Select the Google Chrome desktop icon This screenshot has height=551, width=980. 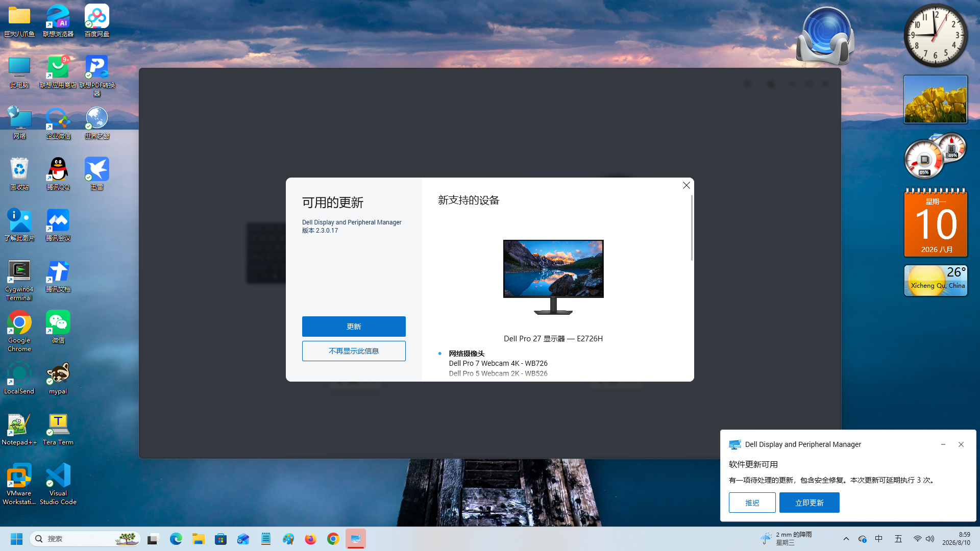point(19,332)
